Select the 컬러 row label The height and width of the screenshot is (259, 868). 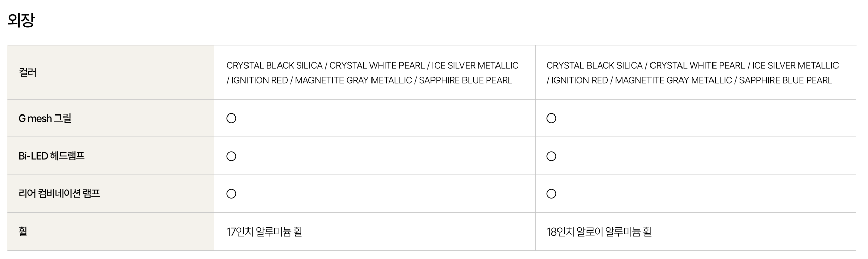coord(27,72)
